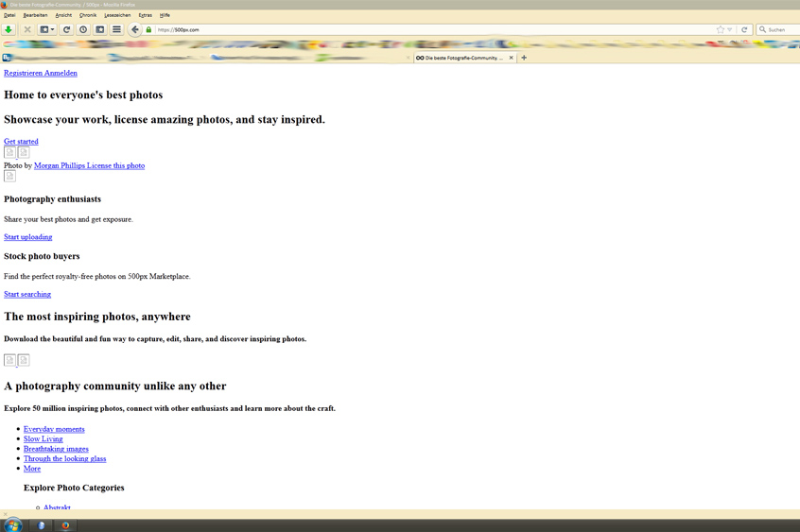Viewport: 800px width, 532px height.
Task: Open the bookmark sidebar star-panel icon
Action: 100,29
